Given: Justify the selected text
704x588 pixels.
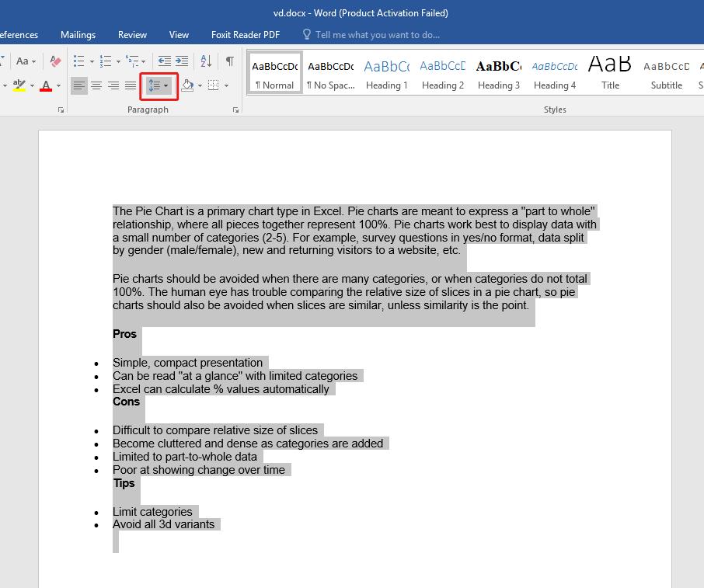Looking at the screenshot, I should tap(129, 85).
